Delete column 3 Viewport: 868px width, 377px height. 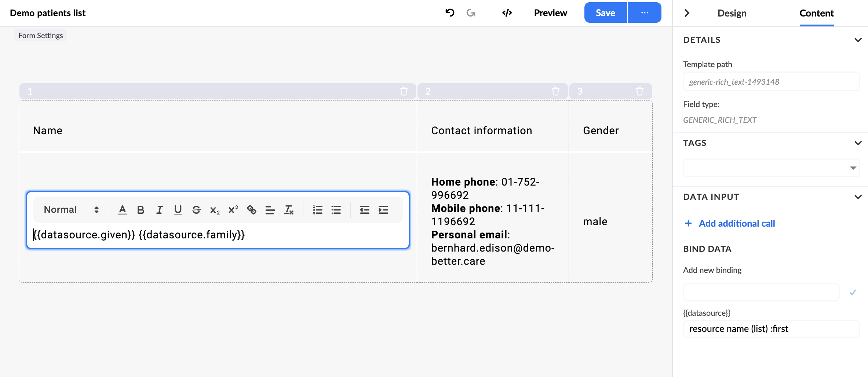pyautogui.click(x=639, y=91)
